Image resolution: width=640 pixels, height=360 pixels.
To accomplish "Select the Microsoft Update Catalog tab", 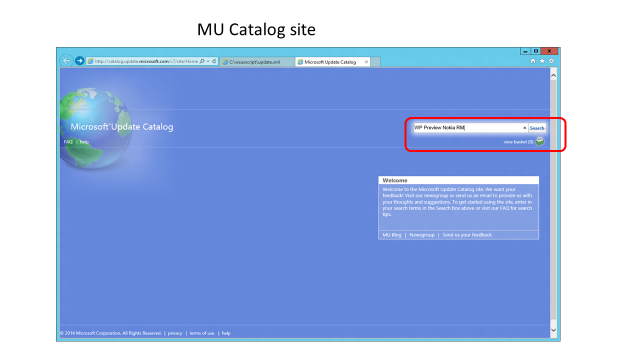I will 330,62.
